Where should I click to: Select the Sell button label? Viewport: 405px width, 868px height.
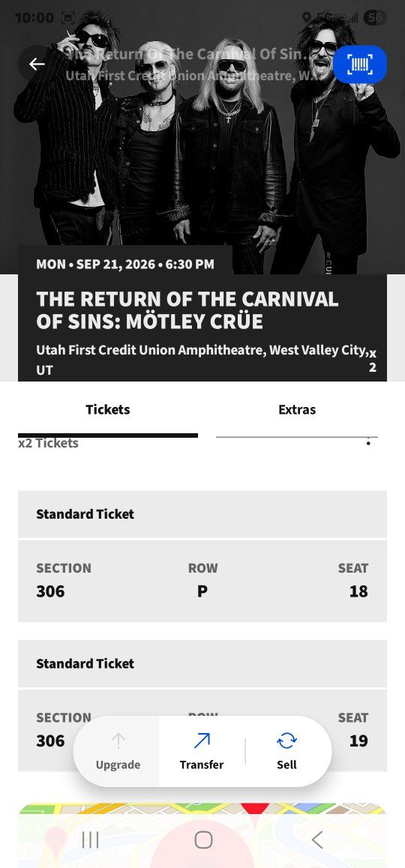pyautogui.click(x=287, y=765)
